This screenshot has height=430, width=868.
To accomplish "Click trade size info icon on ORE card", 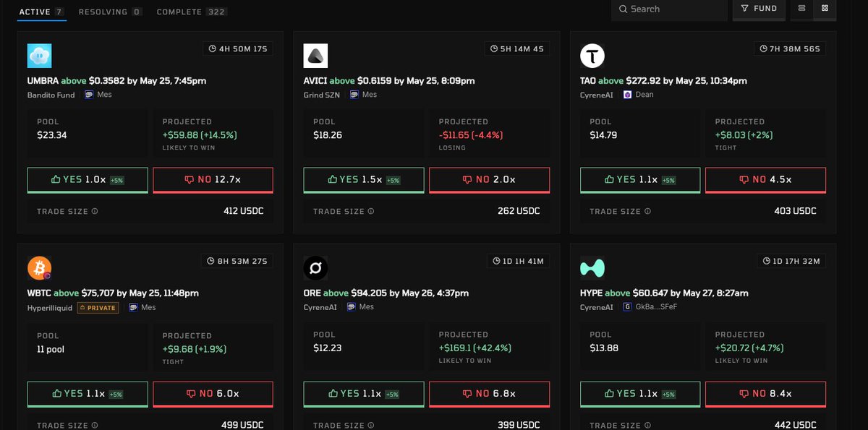I will point(371,425).
